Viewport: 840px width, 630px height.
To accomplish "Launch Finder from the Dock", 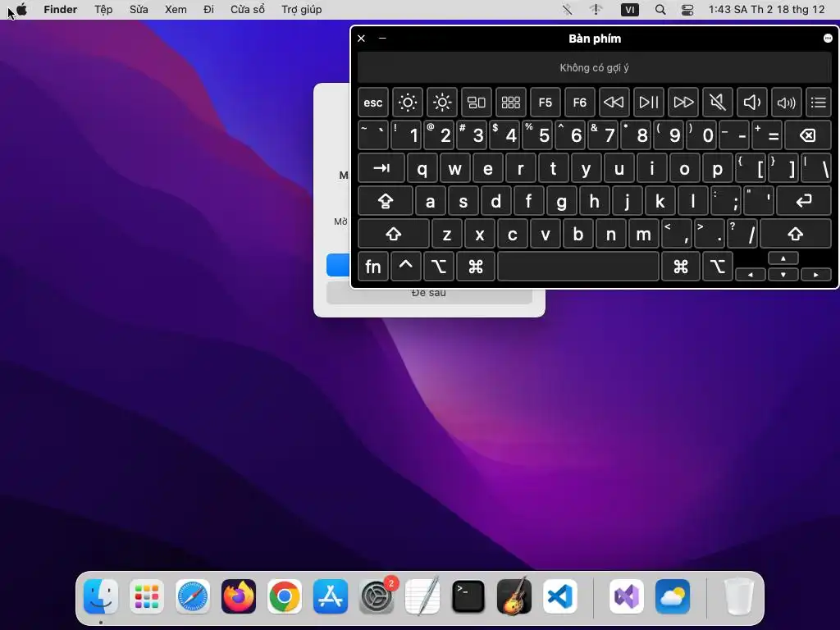I will pos(101,596).
